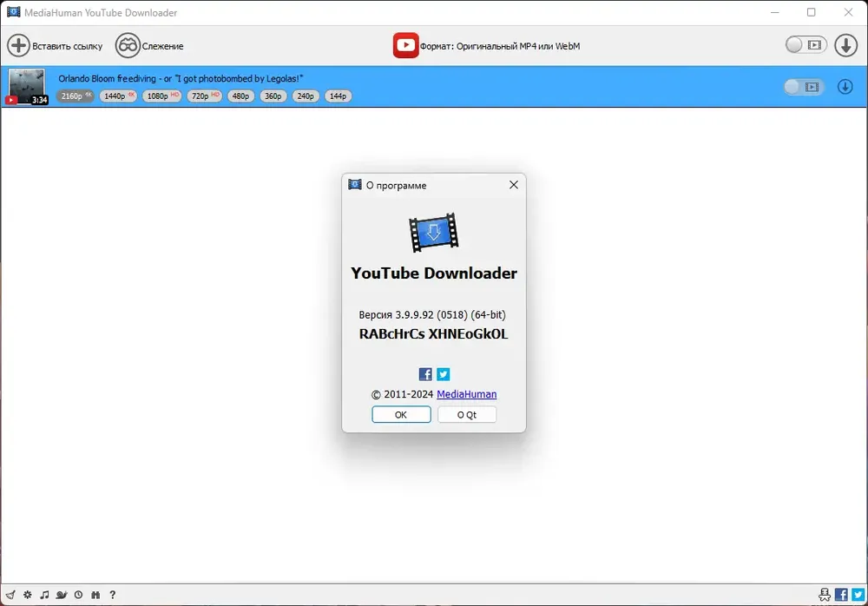Click the paste link plus icon
Image resolution: width=868 pixels, height=606 pixels.
(x=18, y=45)
